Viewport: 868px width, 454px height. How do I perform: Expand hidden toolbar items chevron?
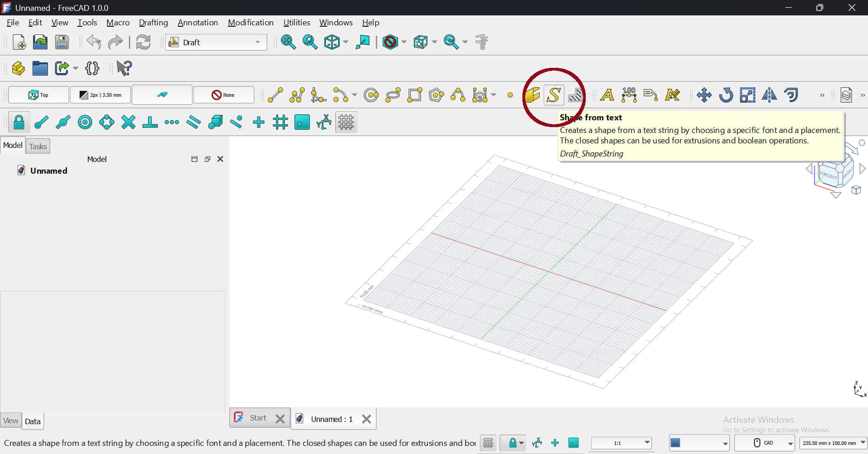pos(822,95)
